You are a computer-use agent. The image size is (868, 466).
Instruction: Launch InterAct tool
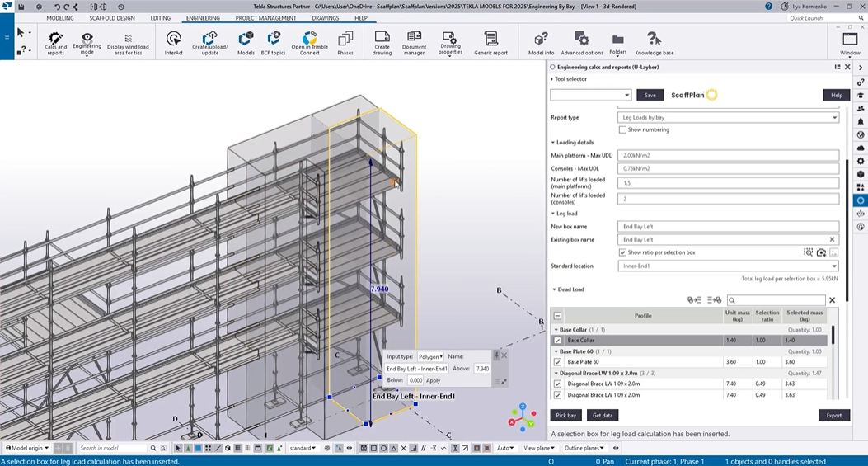coord(173,43)
